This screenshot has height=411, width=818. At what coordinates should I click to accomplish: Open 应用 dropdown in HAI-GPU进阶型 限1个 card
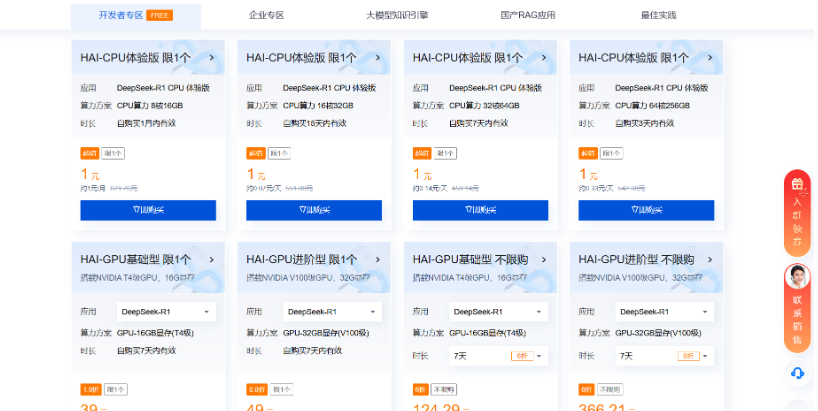click(x=332, y=311)
